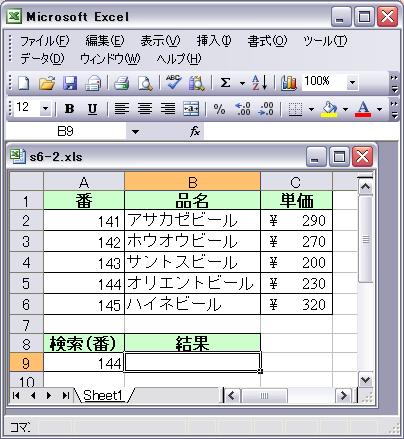Select the 結果 header cell
The image size is (404, 439).
pos(192,343)
